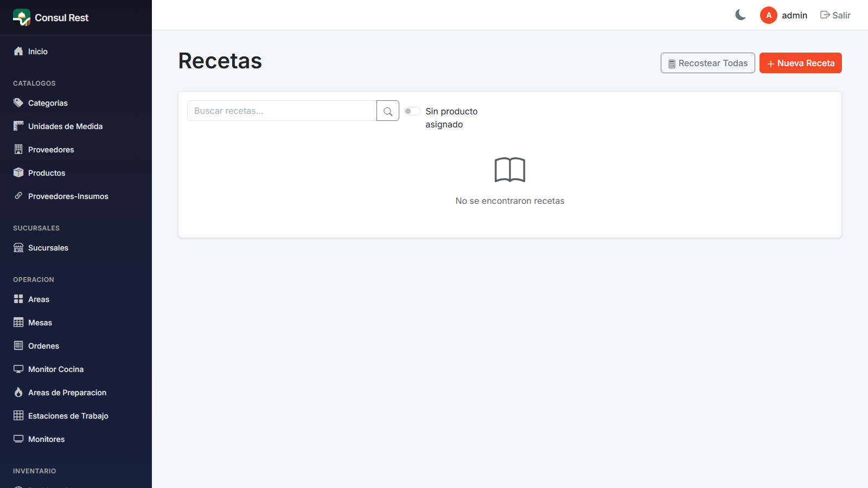868x488 pixels.
Task: Click the 'No se encontraron recetas' message
Action: click(x=510, y=201)
